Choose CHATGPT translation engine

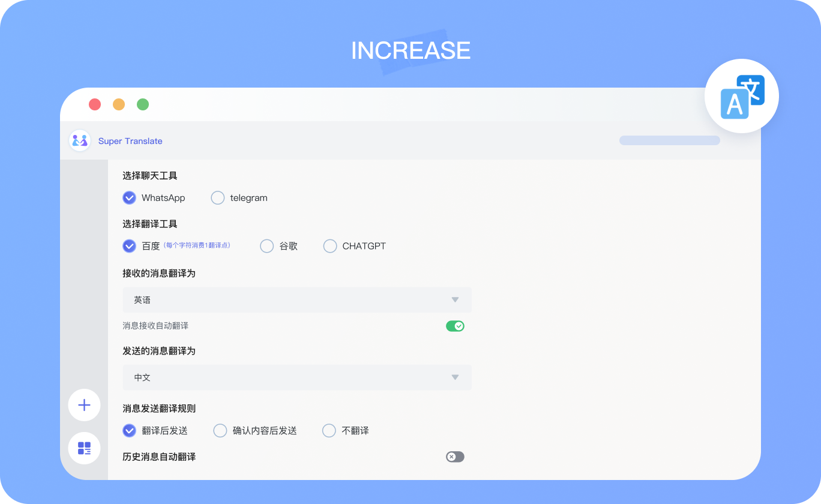click(330, 246)
